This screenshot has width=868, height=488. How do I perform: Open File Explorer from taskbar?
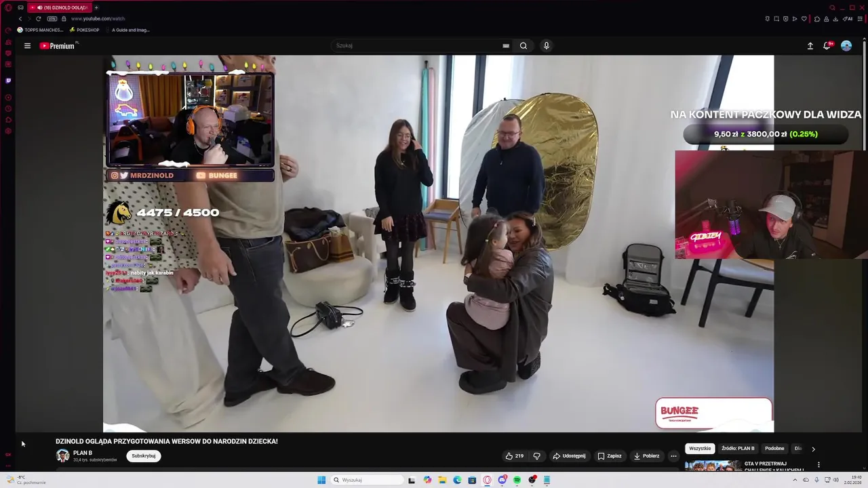click(442, 480)
